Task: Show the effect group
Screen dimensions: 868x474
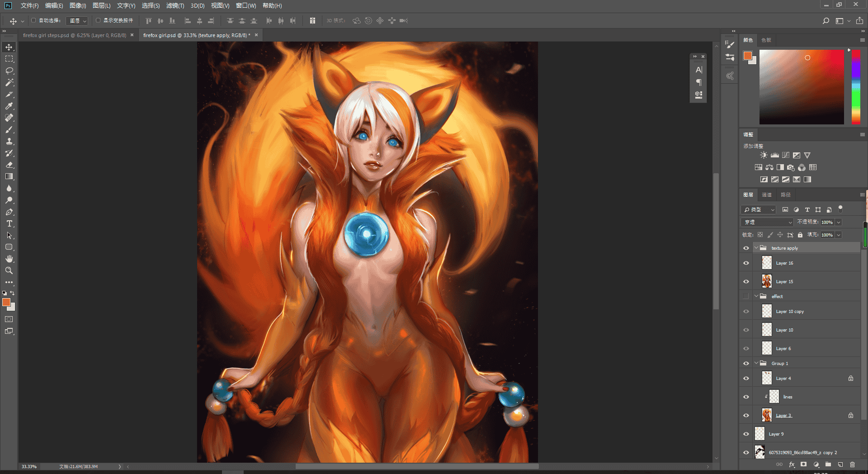Action: coord(746,296)
